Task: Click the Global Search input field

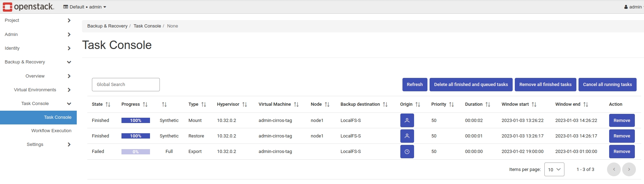Action: (126, 85)
